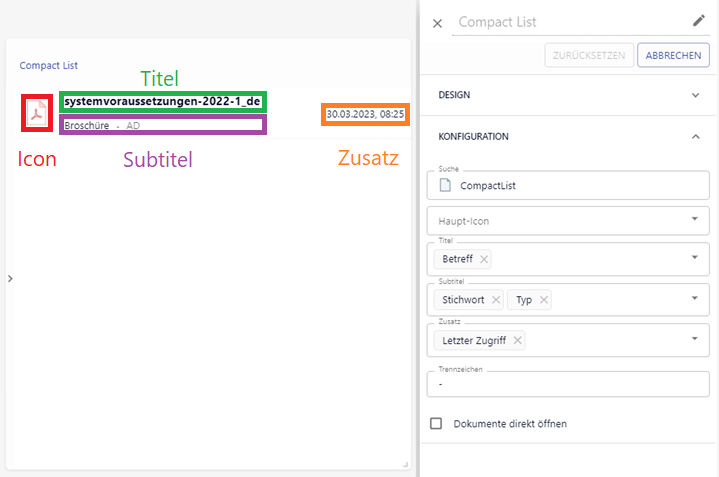Click the Trennzeichen input field
This screenshot has height=477, width=719.
pyautogui.click(x=568, y=384)
